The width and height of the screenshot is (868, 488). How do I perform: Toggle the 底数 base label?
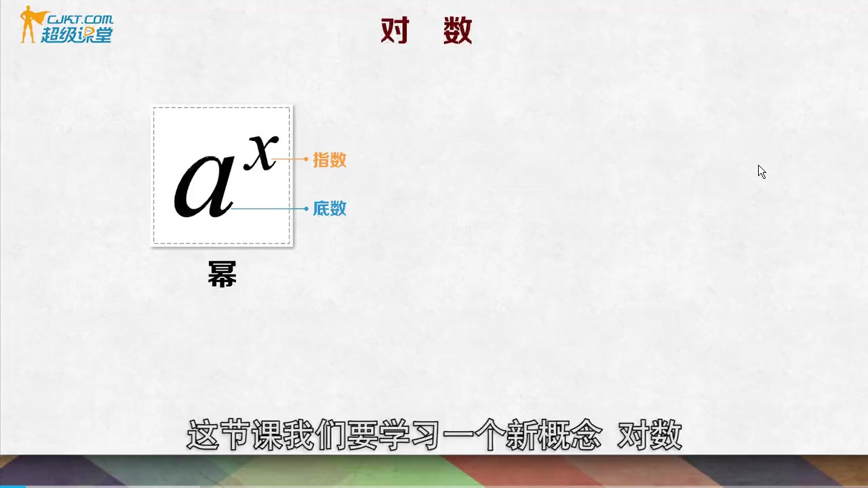tap(330, 209)
